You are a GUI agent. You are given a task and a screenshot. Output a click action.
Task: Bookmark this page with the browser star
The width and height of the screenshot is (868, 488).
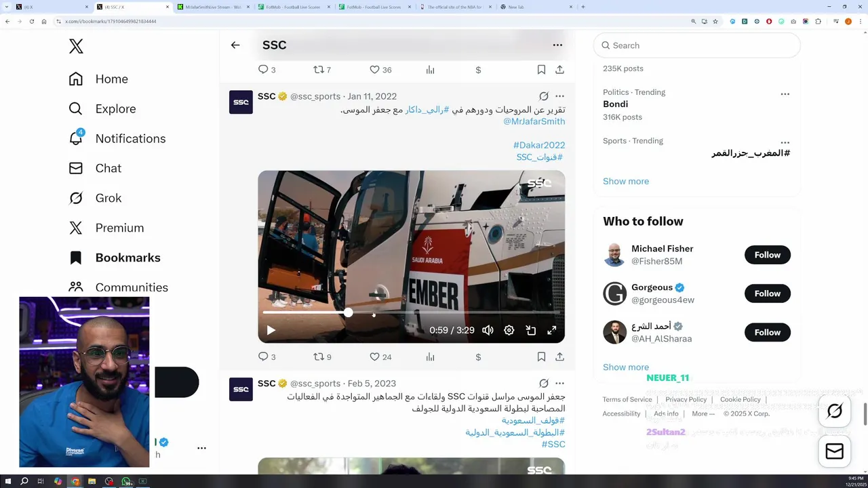pyautogui.click(x=715, y=21)
